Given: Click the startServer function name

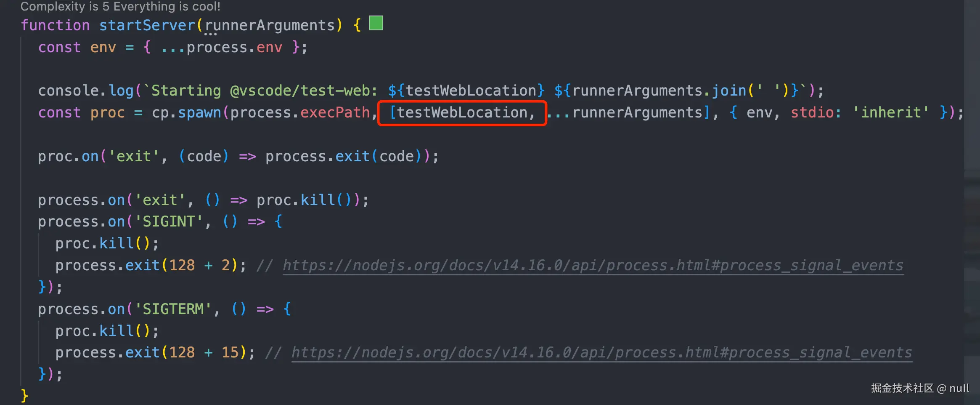Looking at the screenshot, I should tap(147, 25).
